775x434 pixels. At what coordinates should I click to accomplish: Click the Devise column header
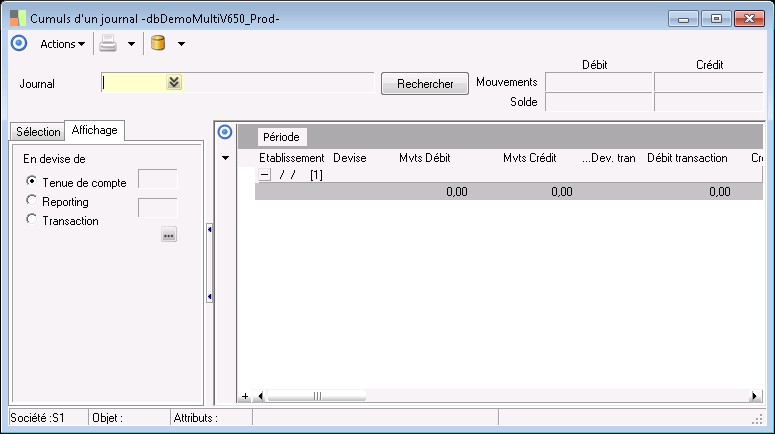(350, 158)
